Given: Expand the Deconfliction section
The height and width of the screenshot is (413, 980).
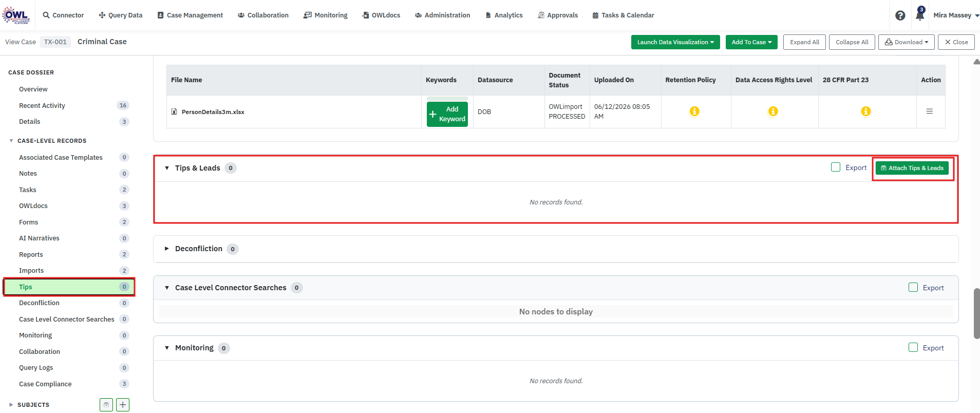Looking at the screenshot, I should point(167,249).
